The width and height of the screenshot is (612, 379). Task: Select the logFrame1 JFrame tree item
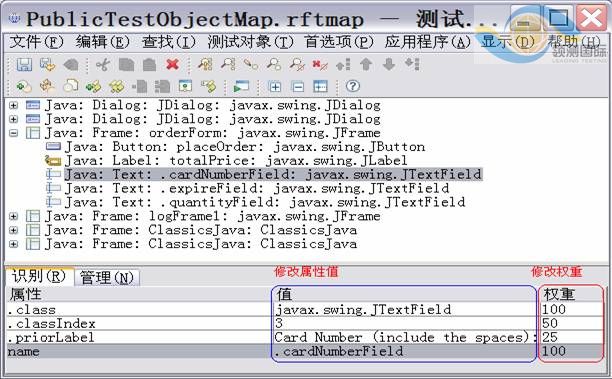point(212,216)
